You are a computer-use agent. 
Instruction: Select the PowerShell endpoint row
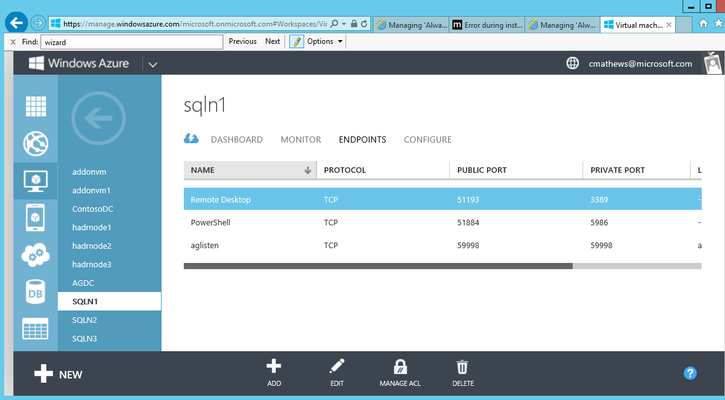[x=442, y=222]
